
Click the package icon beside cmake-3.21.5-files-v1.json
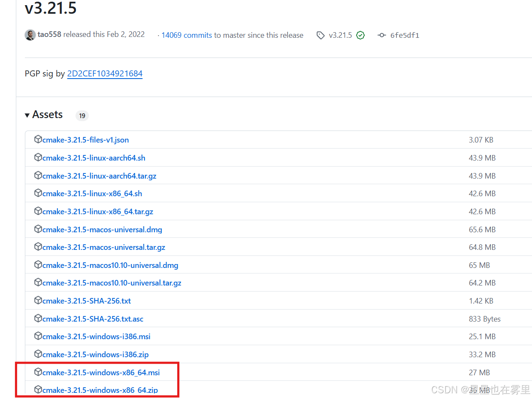(x=38, y=140)
